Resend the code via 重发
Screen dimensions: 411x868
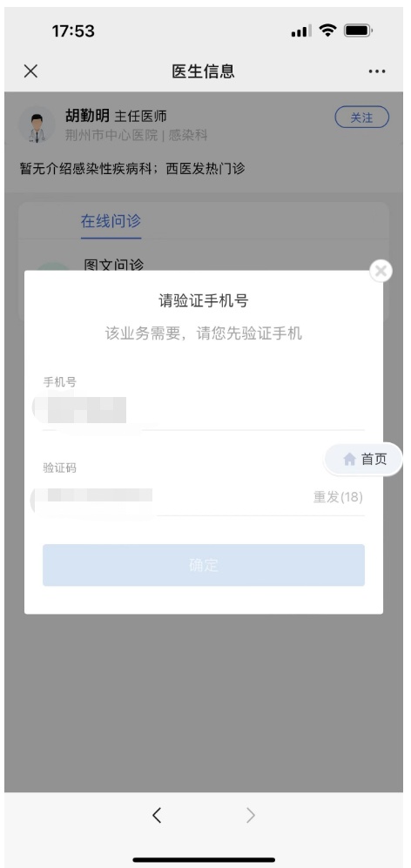(x=338, y=497)
